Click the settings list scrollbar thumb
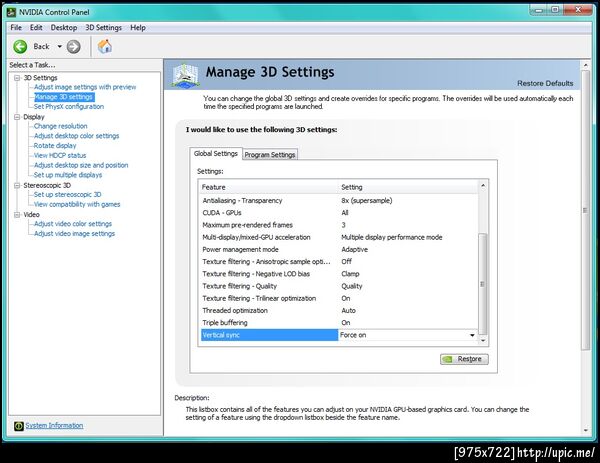600x463 pixels. click(483, 284)
